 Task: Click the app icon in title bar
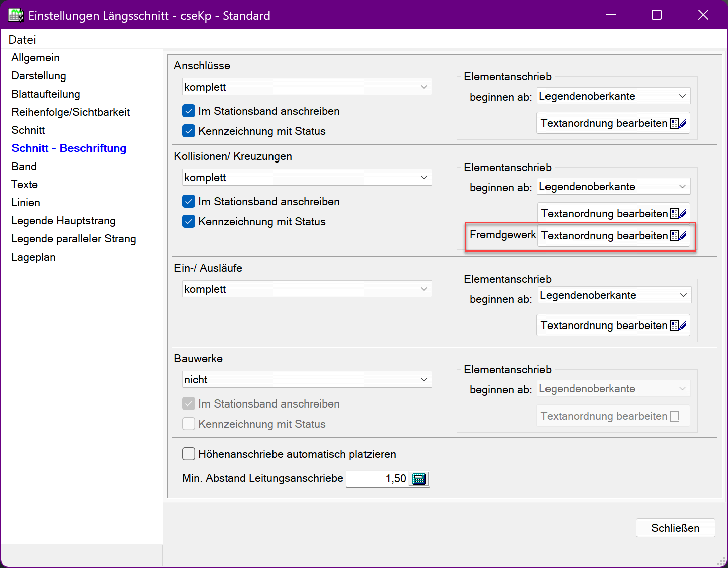(16, 15)
